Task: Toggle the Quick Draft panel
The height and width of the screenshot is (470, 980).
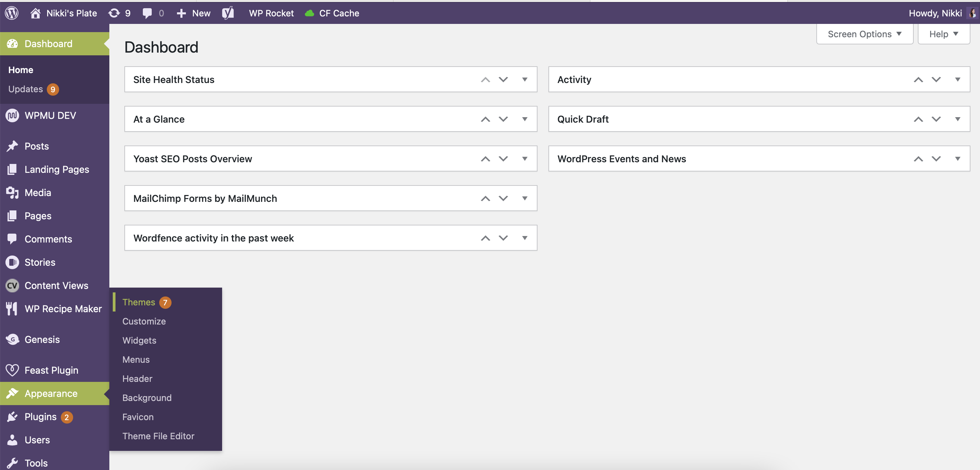Action: (957, 119)
